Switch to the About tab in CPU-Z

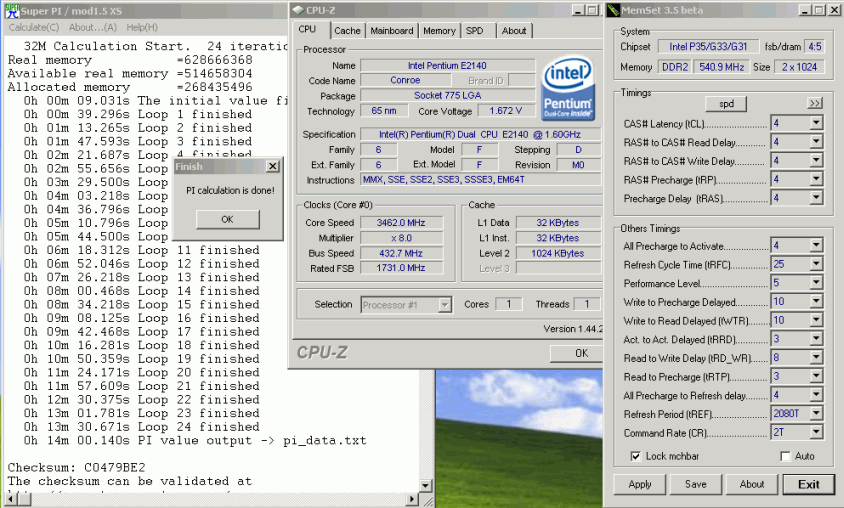(x=514, y=31)
